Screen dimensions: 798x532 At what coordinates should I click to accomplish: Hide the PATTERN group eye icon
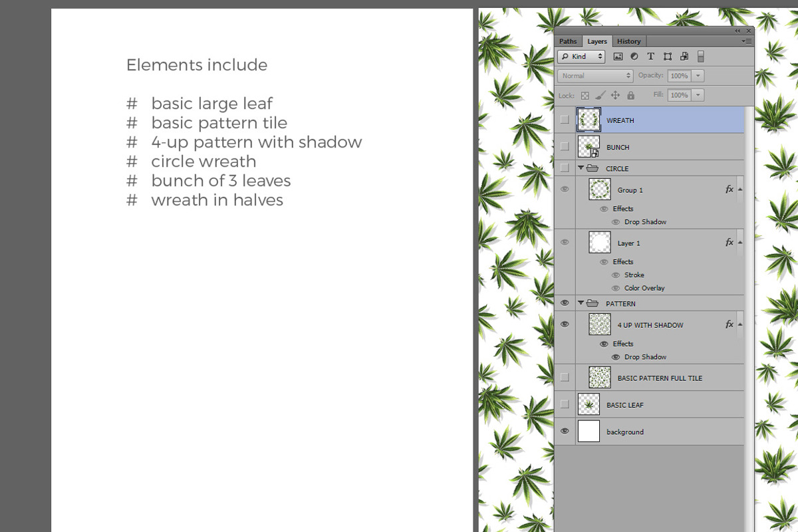point(565,303)
